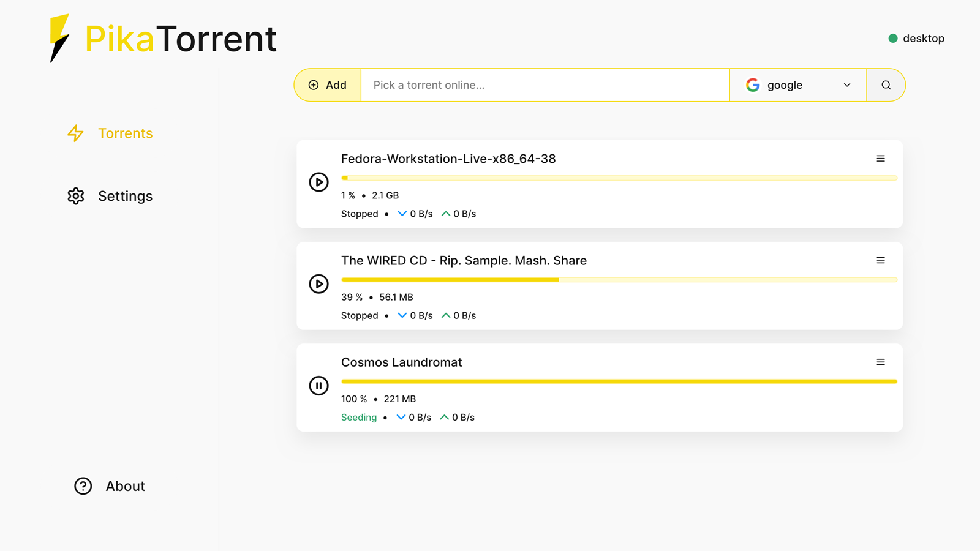Image resolution: width=980 pixels, height=551 pixels.
Task: Pause the Cosmos Laundromat torrent
Action: click(318, 385)
